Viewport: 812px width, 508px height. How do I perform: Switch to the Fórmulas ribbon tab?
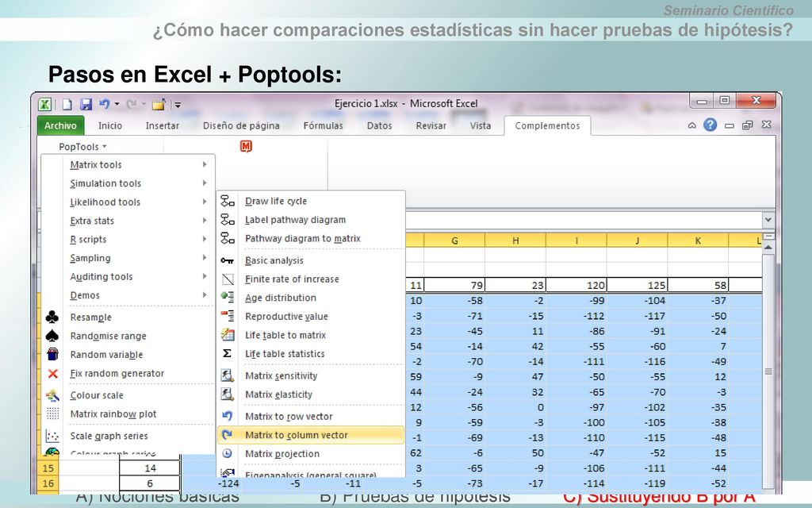pos(324,125)
